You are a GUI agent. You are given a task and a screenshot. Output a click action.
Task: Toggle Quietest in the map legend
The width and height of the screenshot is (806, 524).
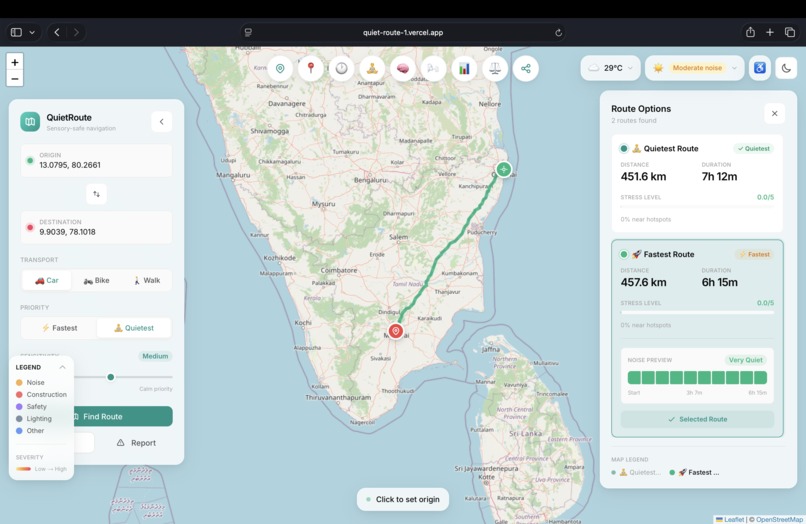636,472
